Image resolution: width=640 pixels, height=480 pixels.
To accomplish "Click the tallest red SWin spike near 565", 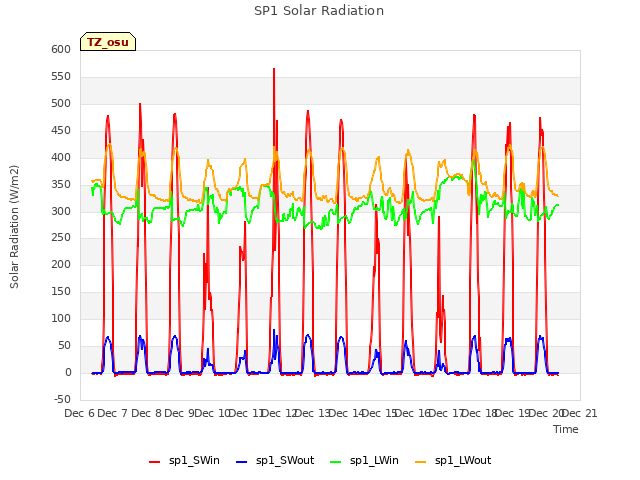I will coord(274,69).
